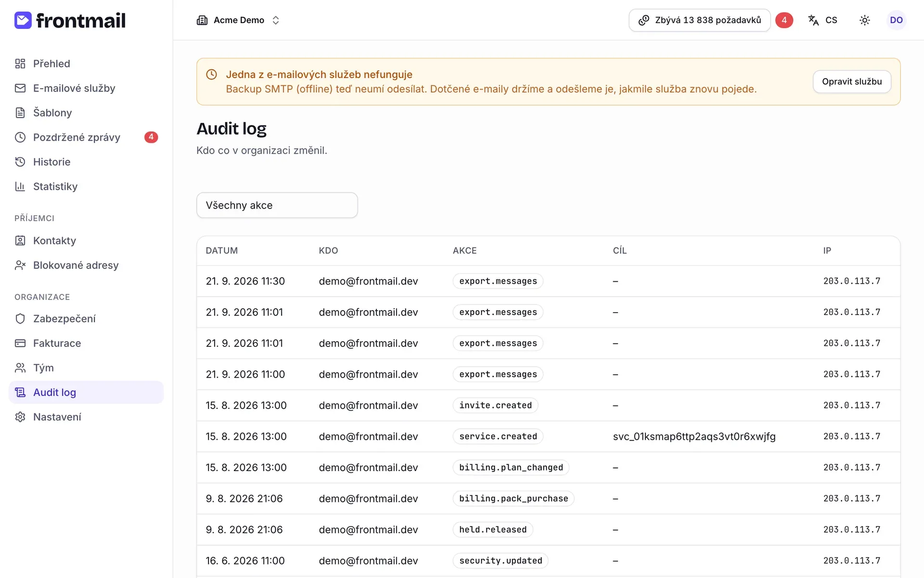This screenshot has width=924, height=578.
Task: Open Zabezpečení in the sidebar
Action: point(86,318)
